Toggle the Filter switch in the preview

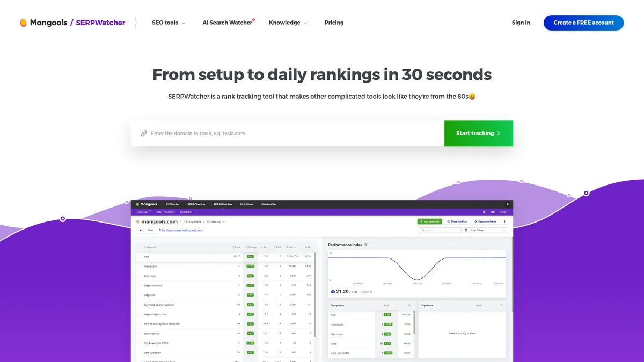point(141,230)
